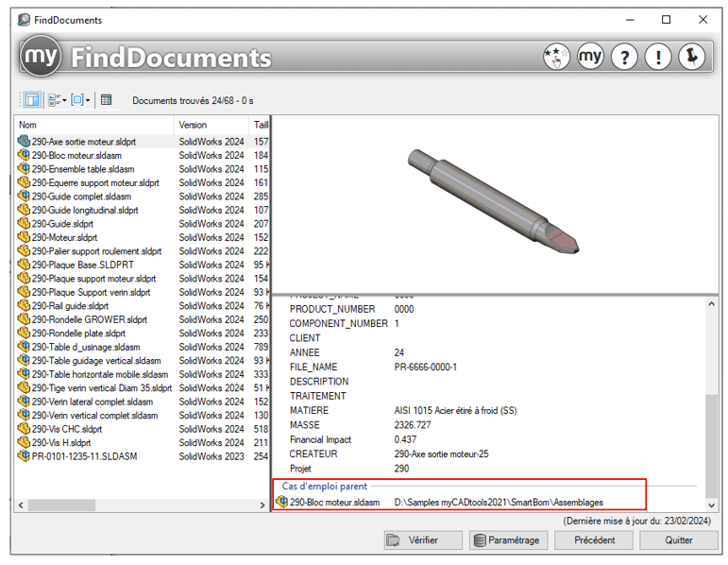Sort list by Nom column header
This screenshot has height=565, width=728.
(x=95, y=125)
